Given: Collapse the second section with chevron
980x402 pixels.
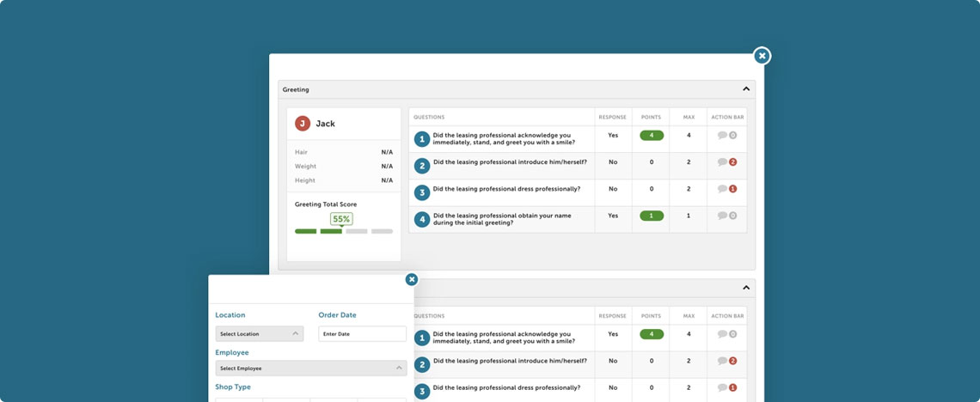Looking at the screenshot, I should (x=745, y=288).
